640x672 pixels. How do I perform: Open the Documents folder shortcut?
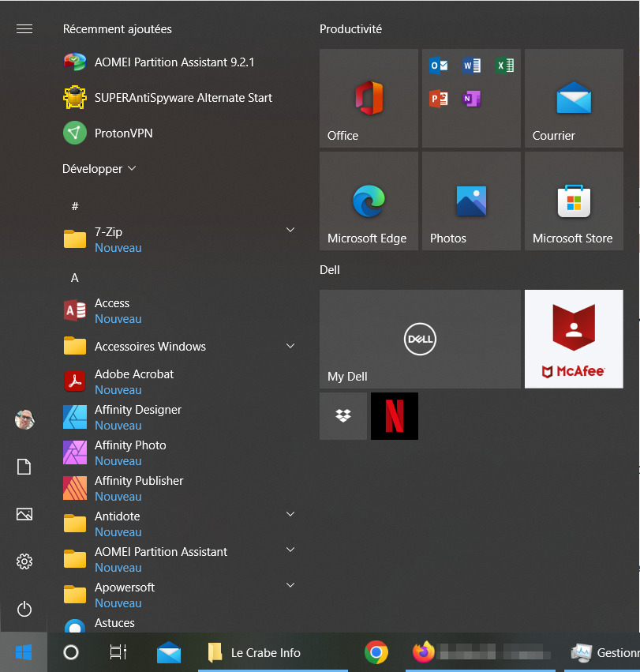(x=24, y=467)
